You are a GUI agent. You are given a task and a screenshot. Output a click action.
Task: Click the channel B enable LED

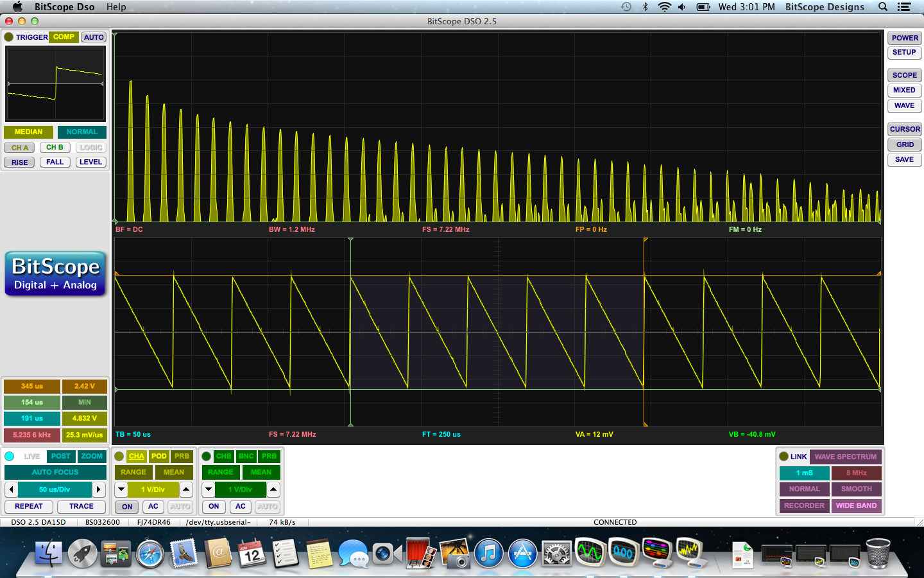click(207, 456)
